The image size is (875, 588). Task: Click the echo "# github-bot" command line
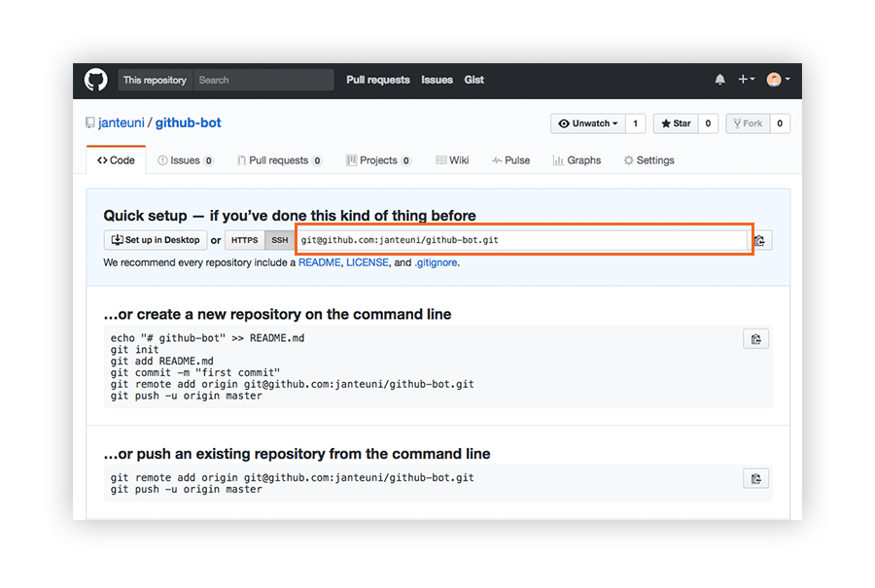(x=207, y=338)
